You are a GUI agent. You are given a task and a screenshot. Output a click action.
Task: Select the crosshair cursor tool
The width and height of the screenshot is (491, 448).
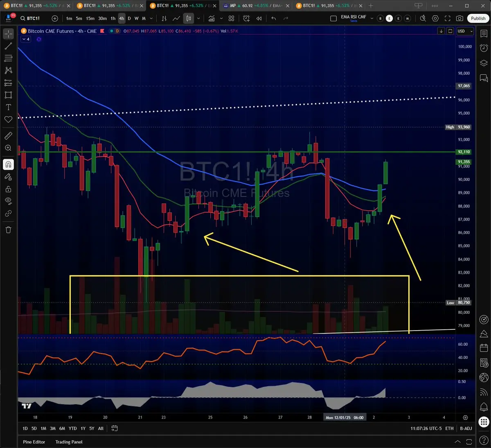tap(8, 34)
